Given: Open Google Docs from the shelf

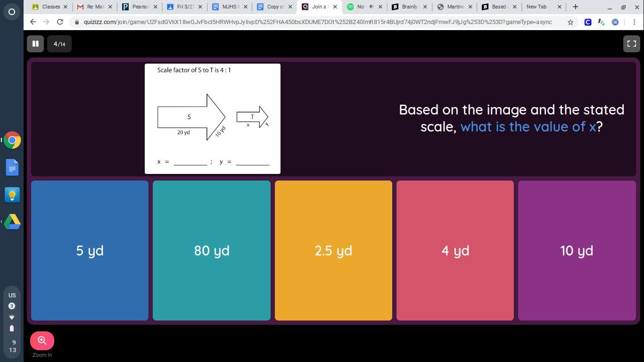Looking at the screenshot, I should 12,168.
